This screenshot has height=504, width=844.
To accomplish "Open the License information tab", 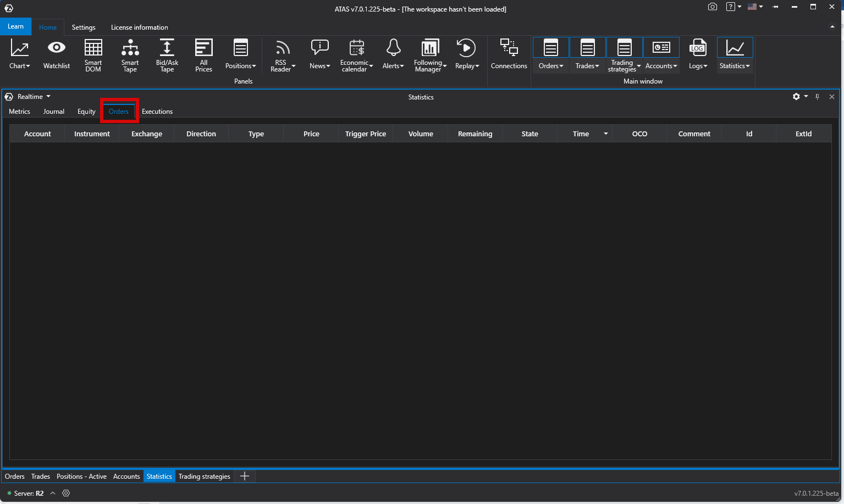I will pyautogui.click(x=140, y=27).
